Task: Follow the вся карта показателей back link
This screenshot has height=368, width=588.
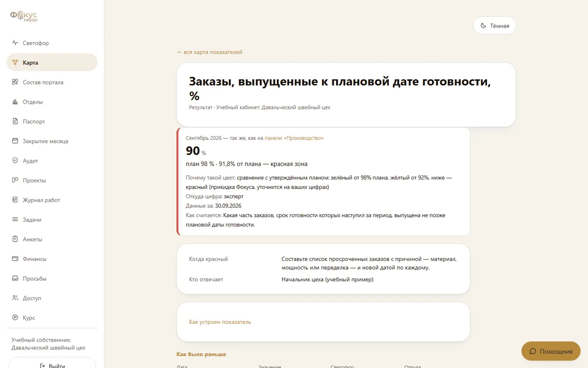Action: [x=209, y=52]
